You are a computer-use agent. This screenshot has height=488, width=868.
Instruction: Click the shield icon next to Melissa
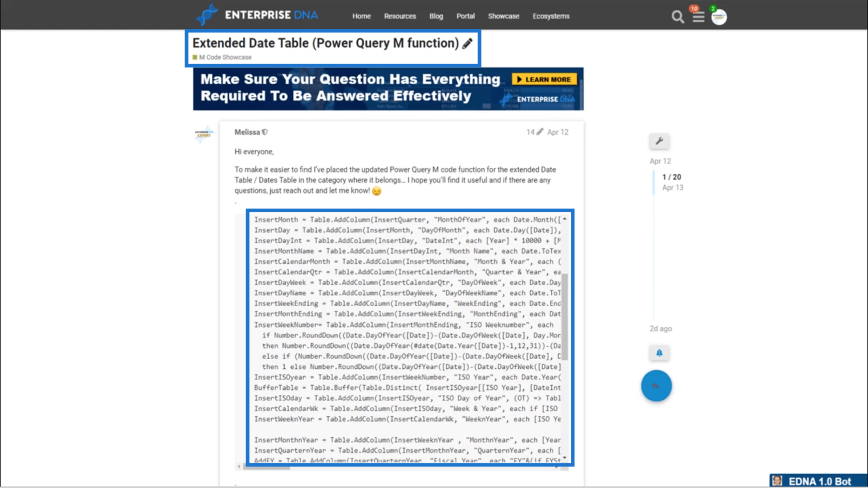[265, 132]
